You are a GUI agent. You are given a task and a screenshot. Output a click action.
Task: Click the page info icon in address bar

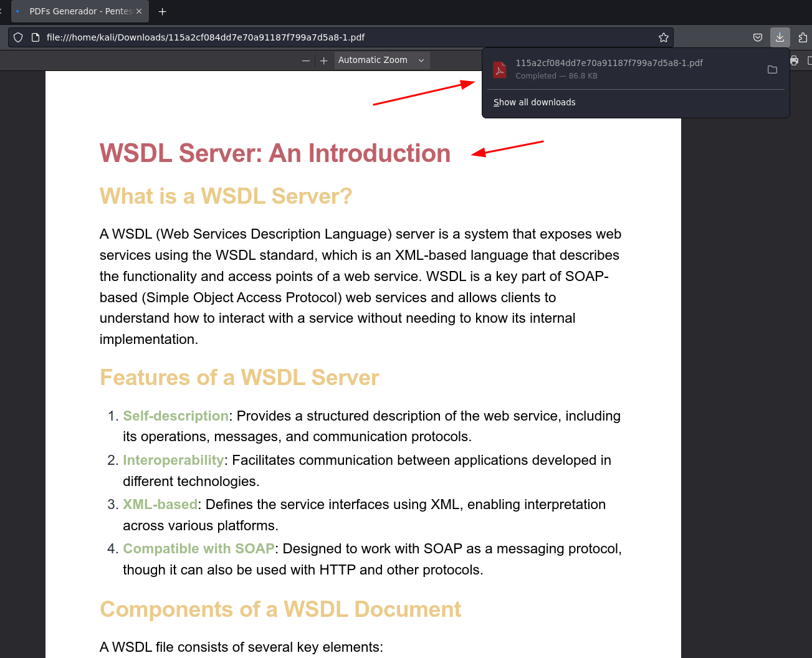[x=36, y=37]
